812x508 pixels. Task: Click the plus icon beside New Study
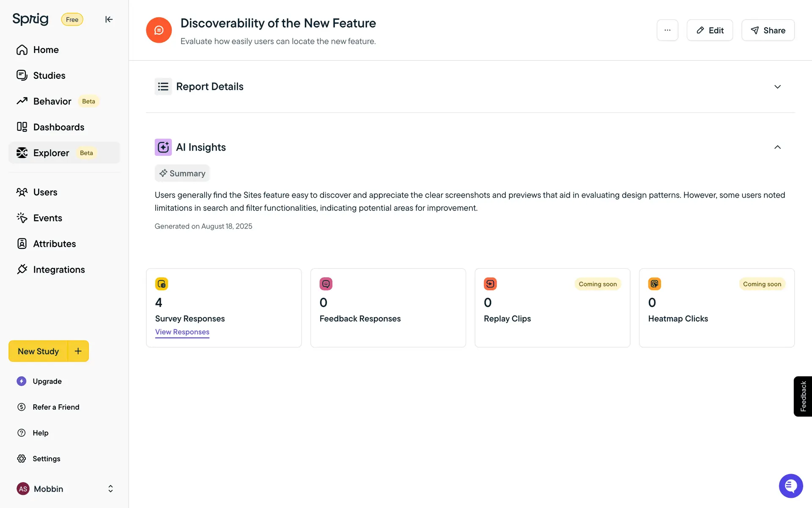tap(78, 351)
